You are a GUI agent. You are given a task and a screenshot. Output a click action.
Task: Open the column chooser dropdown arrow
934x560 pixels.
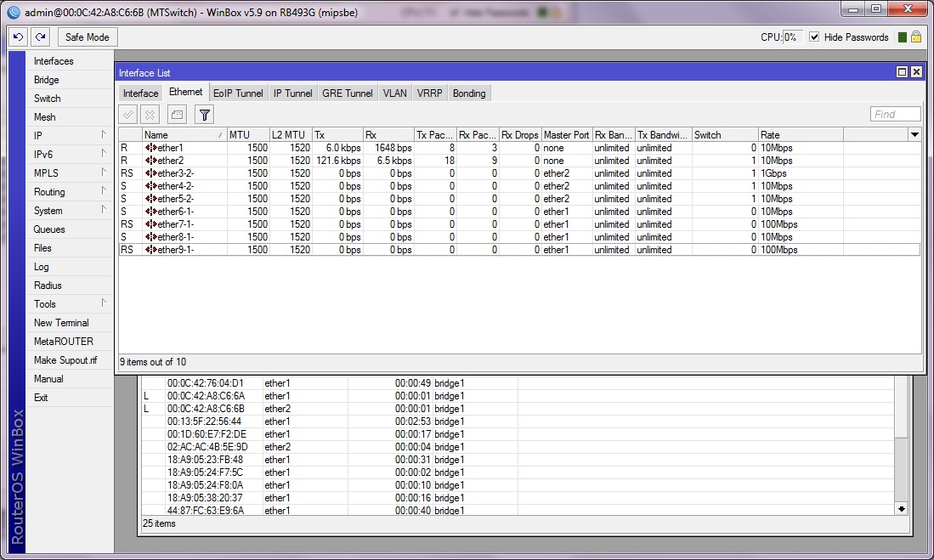(914, 134)
